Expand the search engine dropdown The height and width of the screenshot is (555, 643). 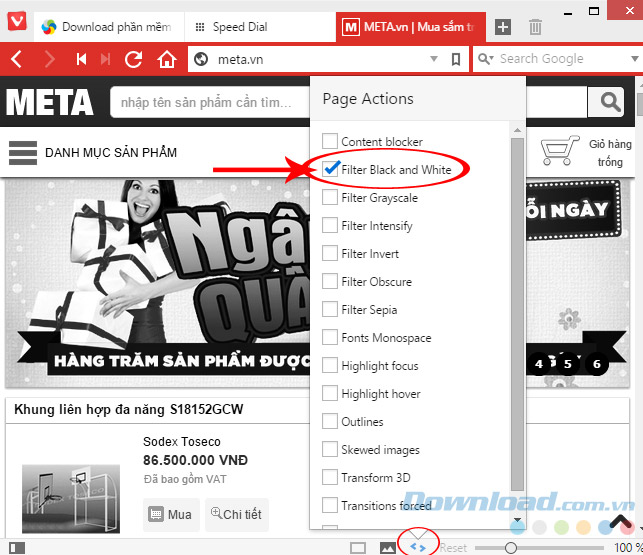[x=486, y=59]
